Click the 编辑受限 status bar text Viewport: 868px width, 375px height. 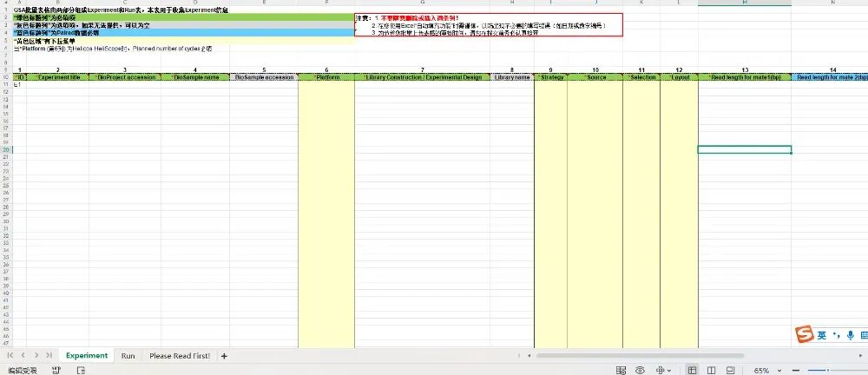point(23,370)
